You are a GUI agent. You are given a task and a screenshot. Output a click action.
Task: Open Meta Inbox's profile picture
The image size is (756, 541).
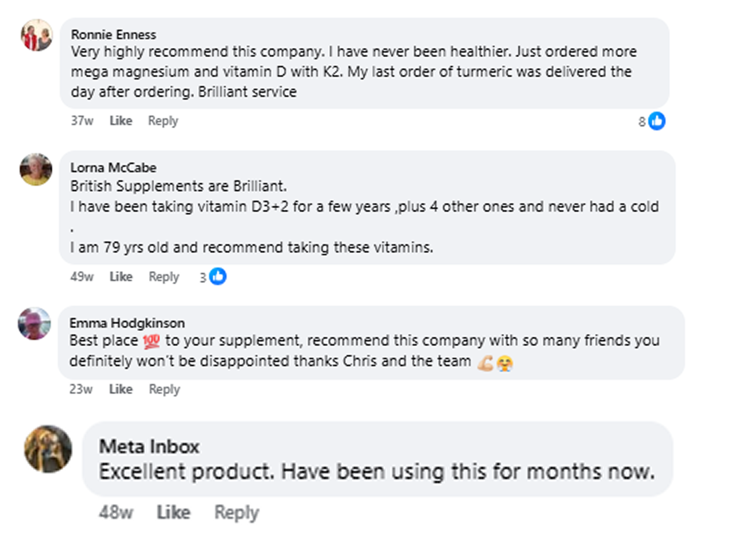pos(49,449)
